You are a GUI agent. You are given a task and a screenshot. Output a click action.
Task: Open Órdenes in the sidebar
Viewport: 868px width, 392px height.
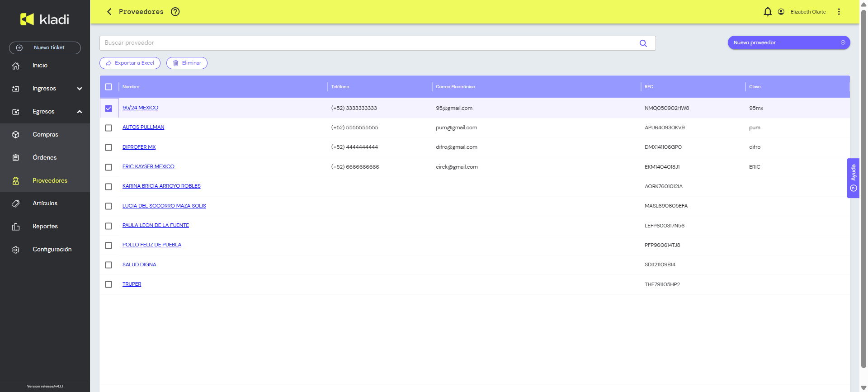point(45,158)
